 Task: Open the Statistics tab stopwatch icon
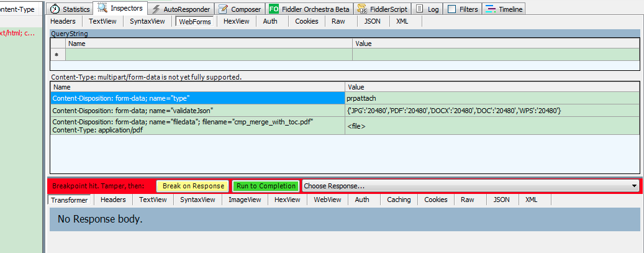coord(55,9)
